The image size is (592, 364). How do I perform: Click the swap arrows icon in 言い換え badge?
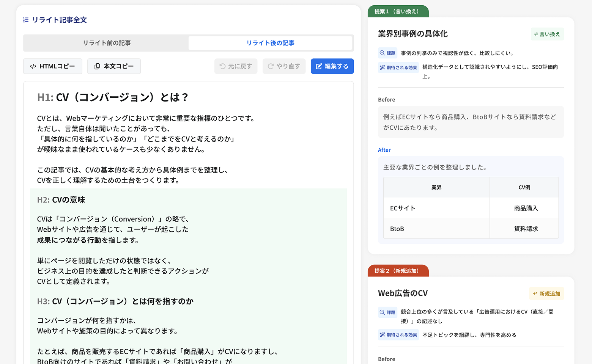536,34
